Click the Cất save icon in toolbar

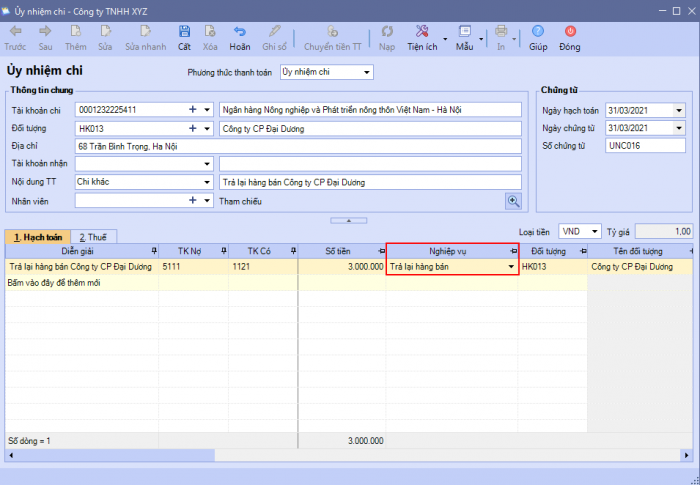click(184, 33)
